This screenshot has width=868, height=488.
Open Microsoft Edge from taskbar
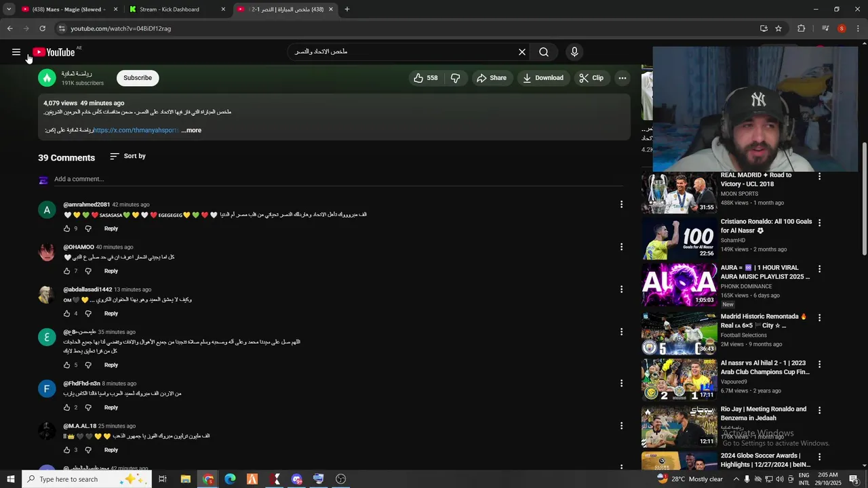pyautogui.click(x=230, y=479)
